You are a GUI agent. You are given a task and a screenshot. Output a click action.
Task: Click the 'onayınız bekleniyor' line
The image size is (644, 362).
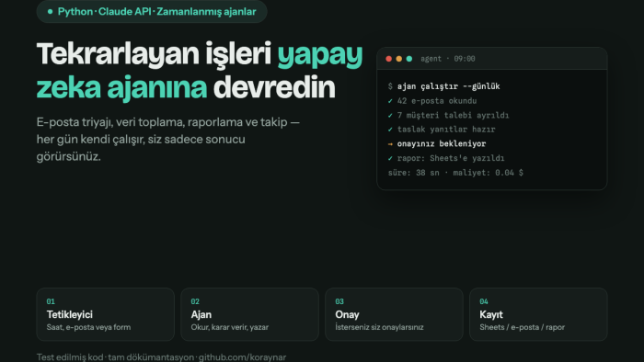click(442, 144)
